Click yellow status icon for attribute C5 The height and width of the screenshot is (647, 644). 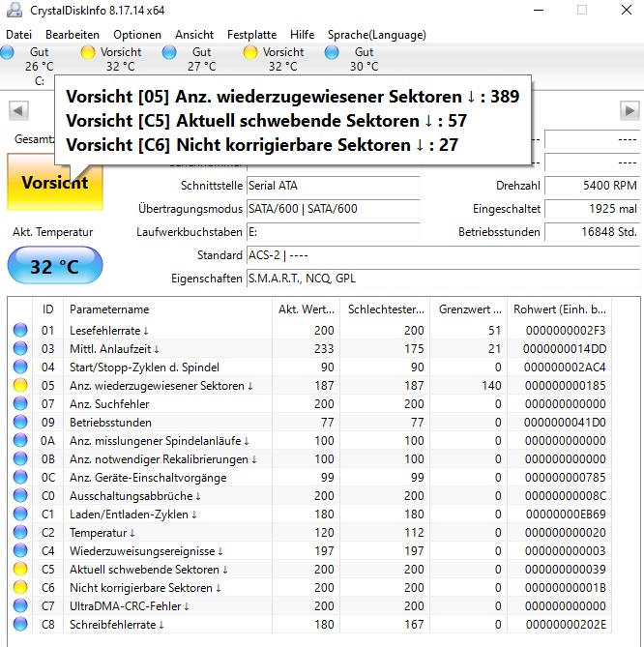coord(20,569)
